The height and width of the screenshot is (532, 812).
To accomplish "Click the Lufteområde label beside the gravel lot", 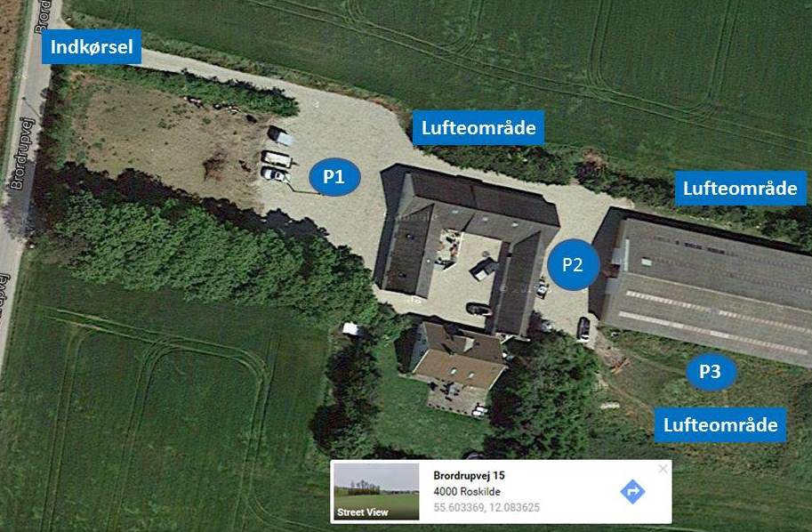I will click(x=478, y=128).
